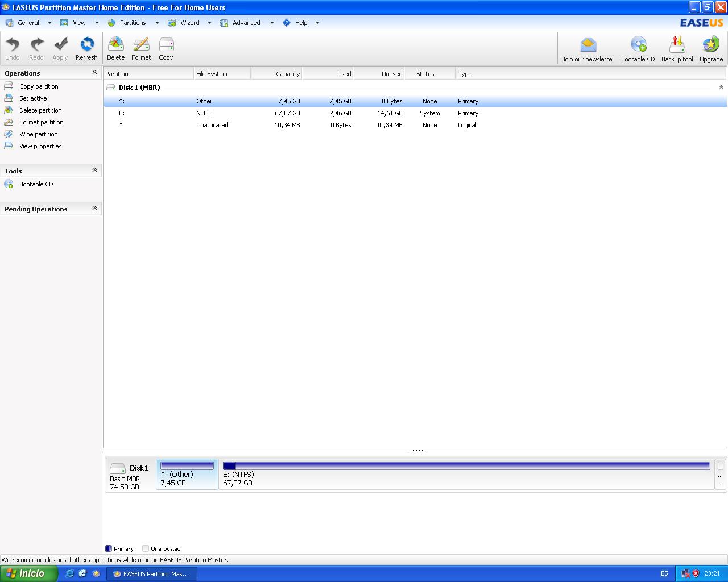
Task: Open the General menu
Action: (x=28, y=23)
